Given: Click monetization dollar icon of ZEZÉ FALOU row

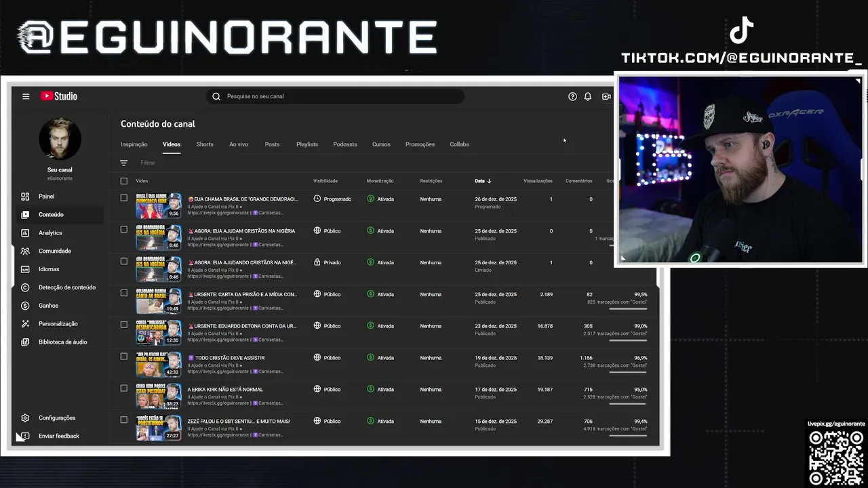Looking at the screenshot, I should [x=370, y=421].
